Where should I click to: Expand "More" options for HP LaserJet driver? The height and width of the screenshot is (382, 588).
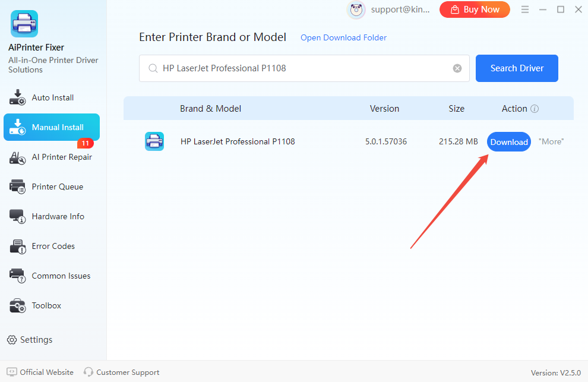tap(551, 141)
